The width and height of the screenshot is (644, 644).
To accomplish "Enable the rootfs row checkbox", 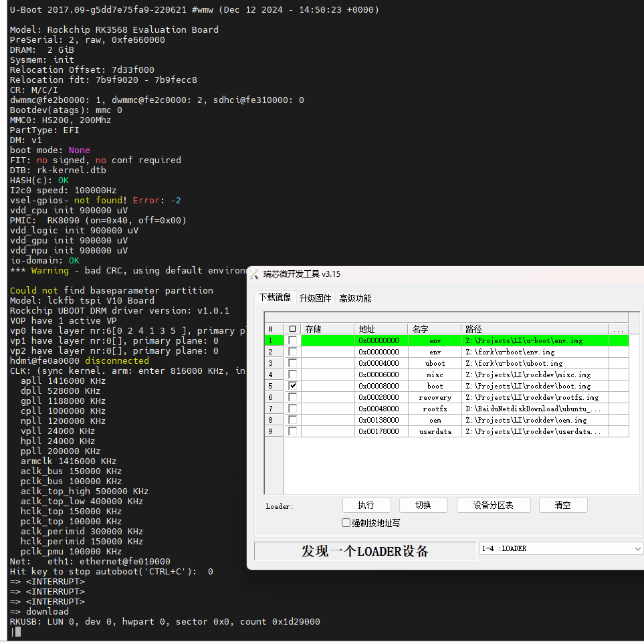I will point(292,409).
